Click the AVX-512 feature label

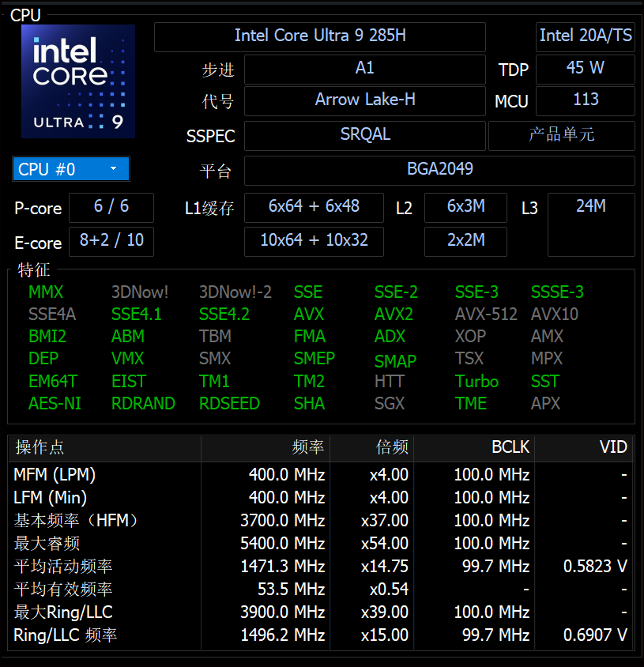pos(486,315)
